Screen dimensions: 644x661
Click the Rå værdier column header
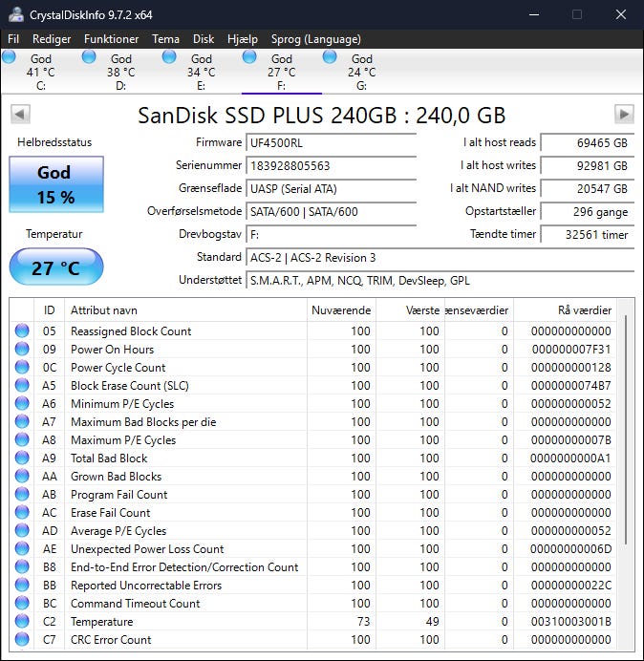coord(583,310)
